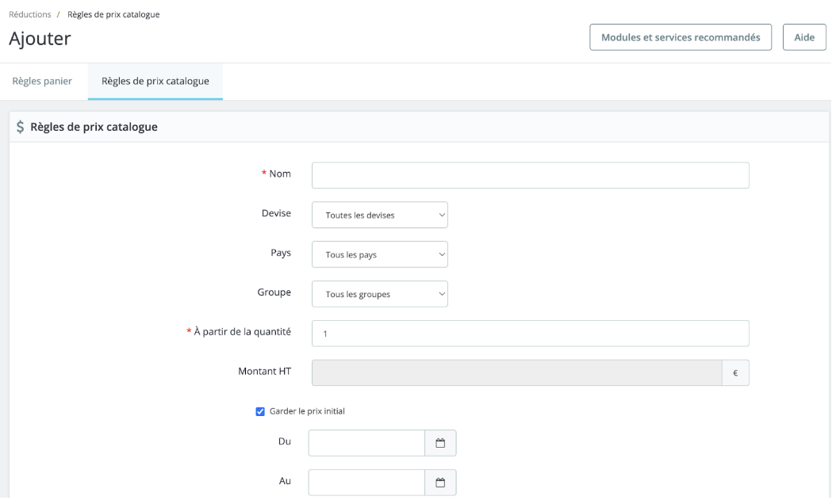Open the Pays dropdown
This screenshot has width=836, height=504.
point(380,254)
